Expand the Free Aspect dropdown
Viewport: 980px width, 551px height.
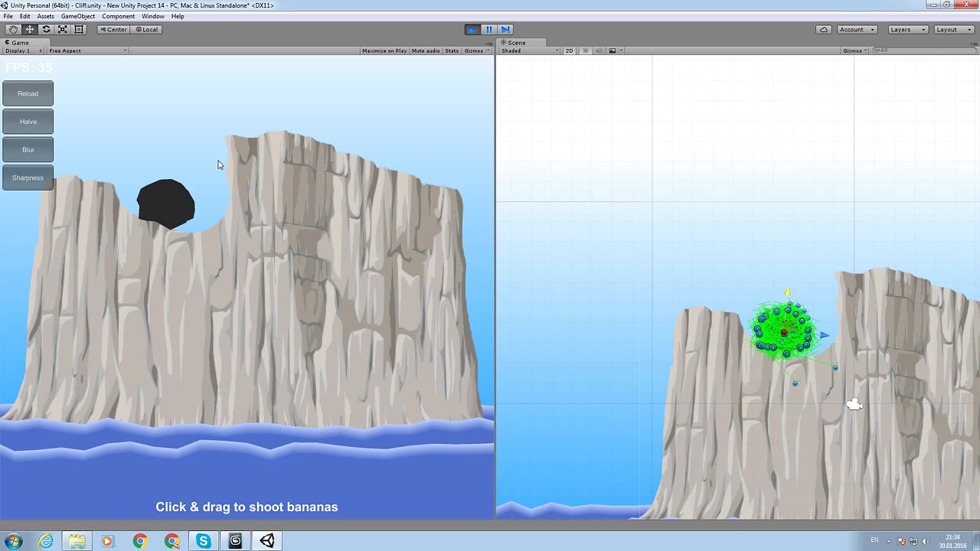(x=87, y=51)
